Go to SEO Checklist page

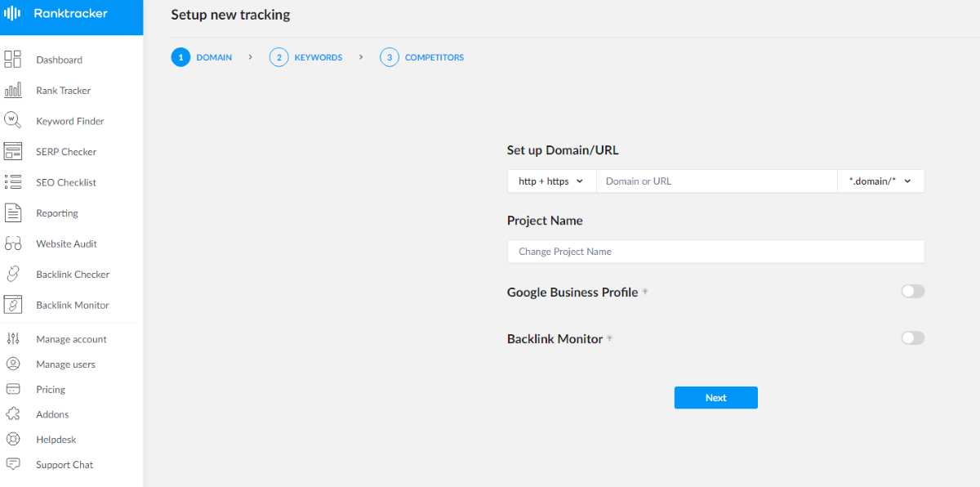pos(66,182)
